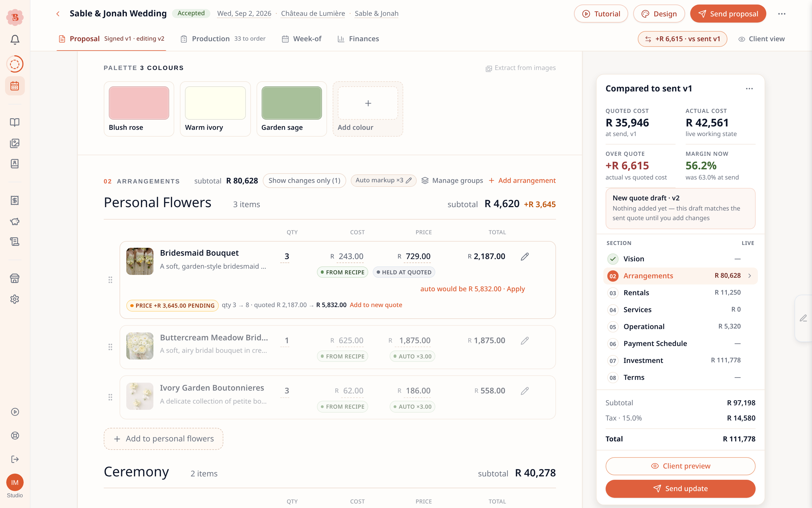Viewport: 812px width, 508px height.
Task: Go back with the arrow beside wedding title
Action: 58,14
